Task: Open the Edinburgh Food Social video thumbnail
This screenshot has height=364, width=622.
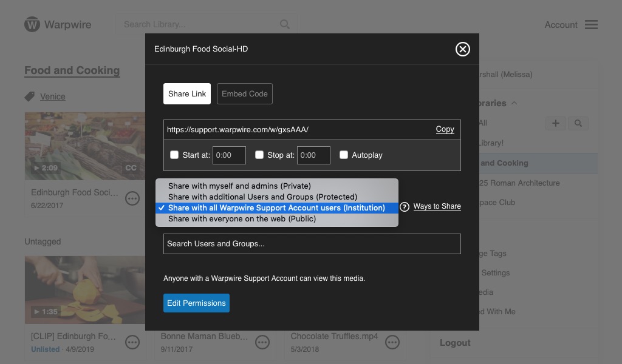Action: coord(85,146)
